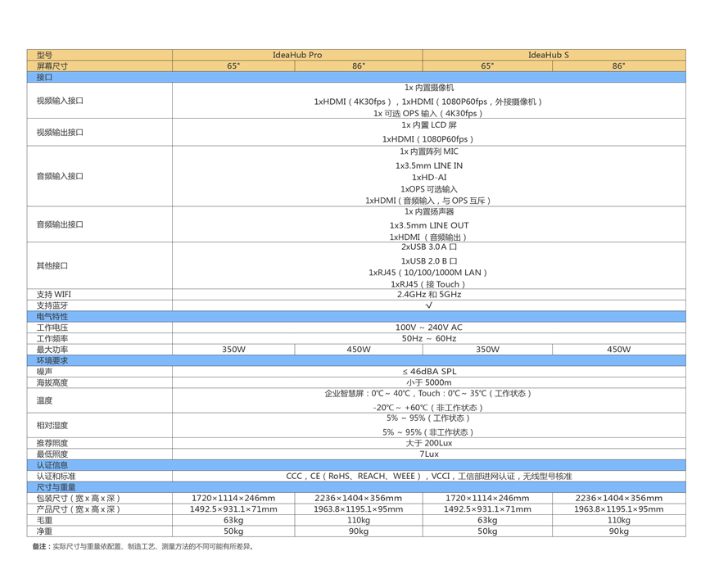Image resolution: width=728 pixels, height=565 pixels.
Task: Select the '支持蓝牙' row label
Action: pos(52,305)
